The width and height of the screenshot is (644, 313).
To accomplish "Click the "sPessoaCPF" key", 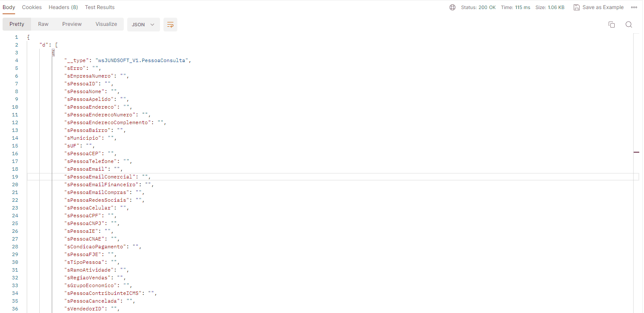I will click(x=83, y=216).
